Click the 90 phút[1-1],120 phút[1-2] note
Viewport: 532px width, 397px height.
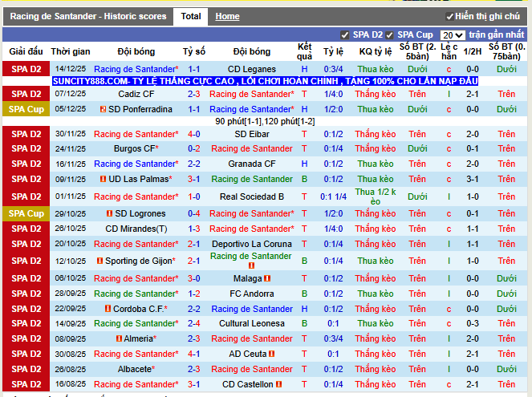(x=265, y=121)
